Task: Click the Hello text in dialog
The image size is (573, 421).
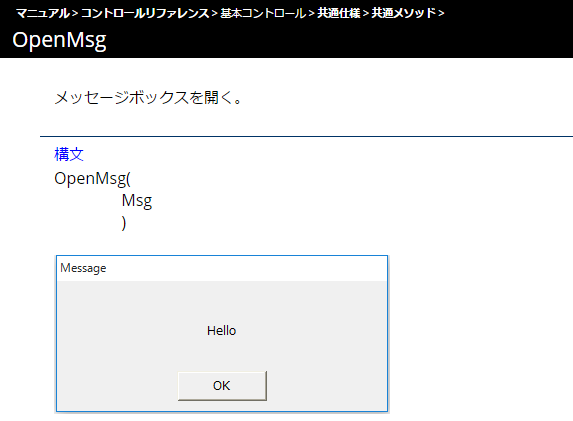Action: pos(221,331)
